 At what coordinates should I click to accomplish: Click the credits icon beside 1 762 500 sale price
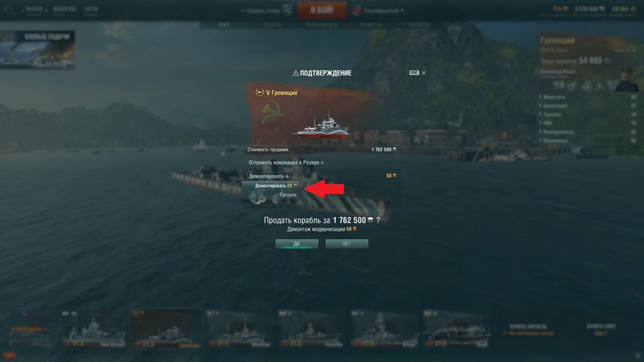(x=395, y=150)
